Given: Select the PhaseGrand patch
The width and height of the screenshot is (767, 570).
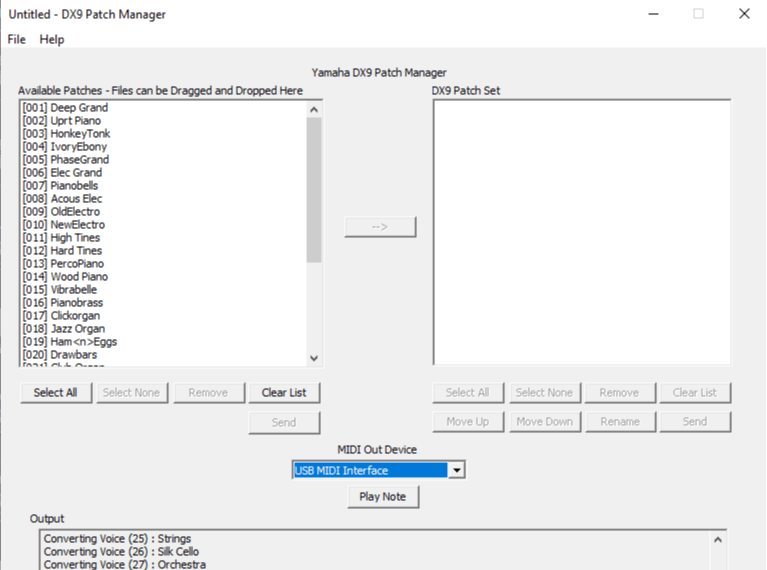Looking at the screenshot, I should [x=65, y=160].
